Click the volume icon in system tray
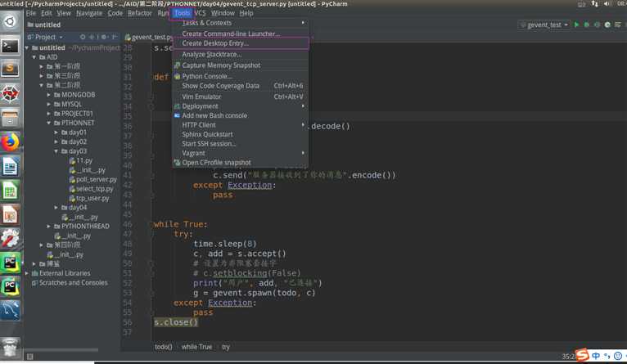Screen dimensions: 627x364 tap(607, 4)
